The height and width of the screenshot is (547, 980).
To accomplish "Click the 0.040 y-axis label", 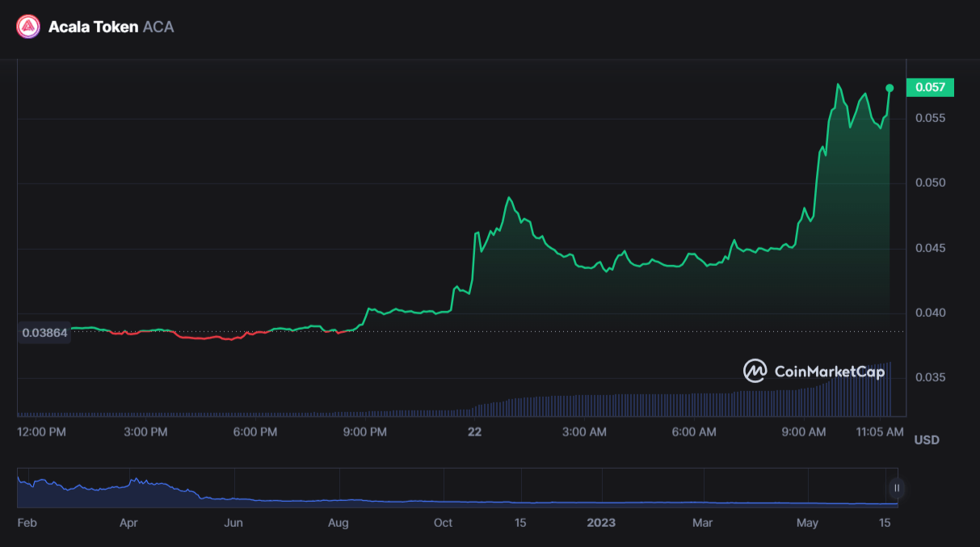I will [x=930, y=313].
